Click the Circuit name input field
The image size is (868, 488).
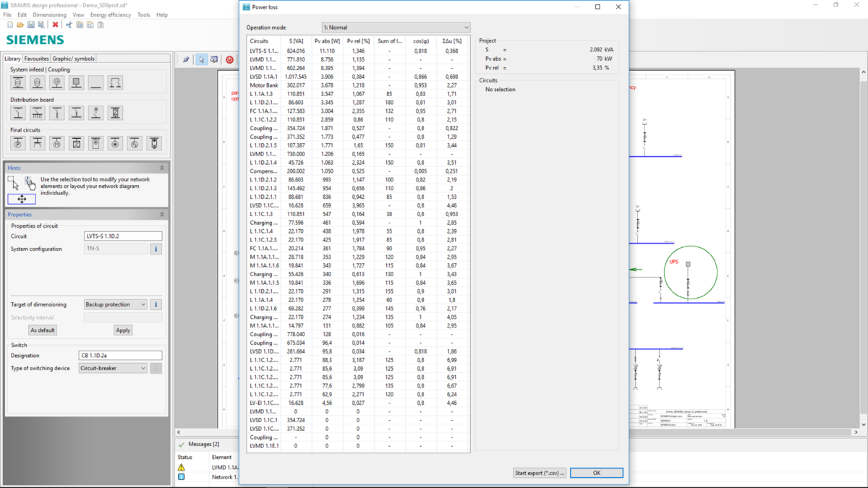(x=123, y=236)
